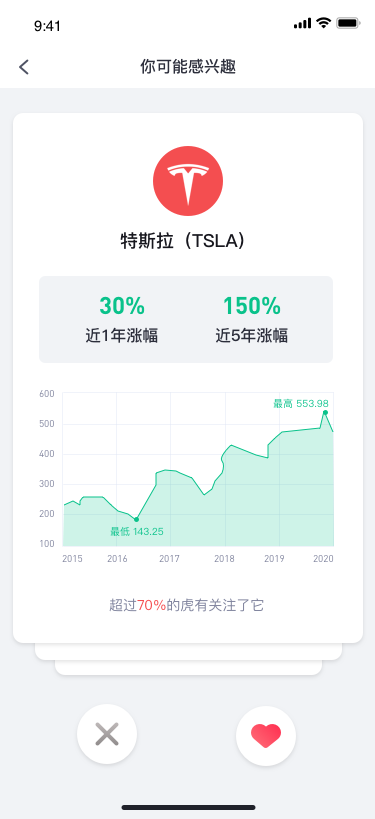375x819 pixels.
Task: Tap the battery status icon
Action: coord(347,23)
